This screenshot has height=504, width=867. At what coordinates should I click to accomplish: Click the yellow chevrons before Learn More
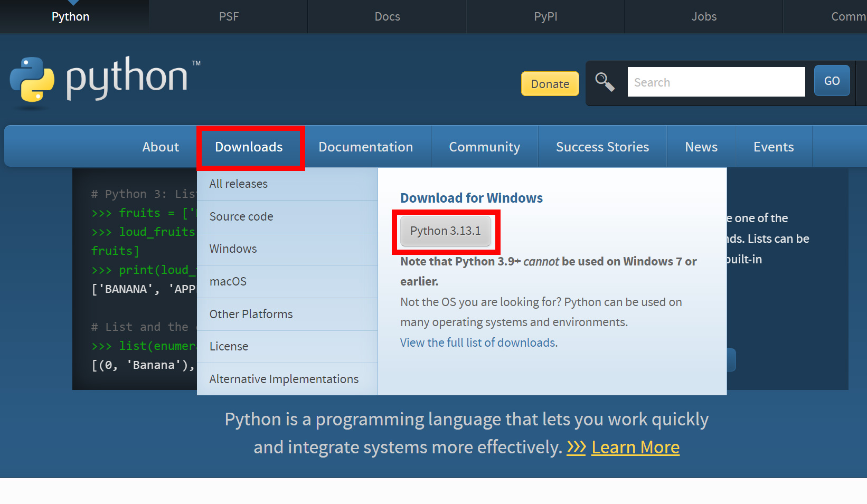576,447
